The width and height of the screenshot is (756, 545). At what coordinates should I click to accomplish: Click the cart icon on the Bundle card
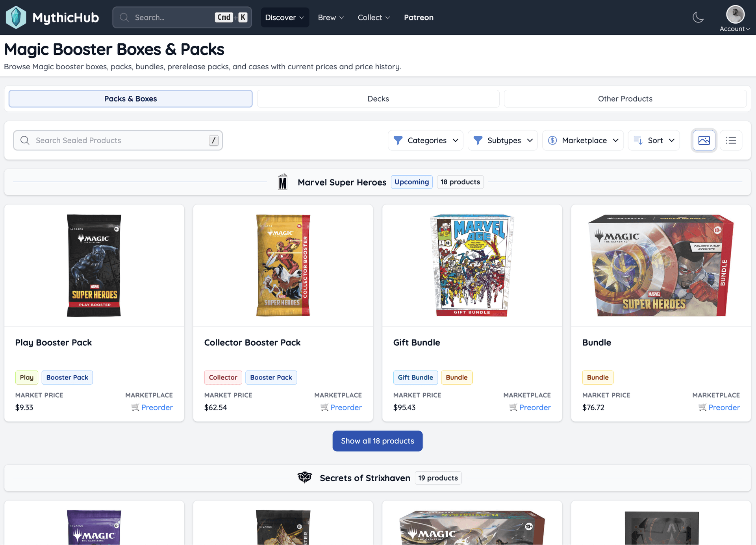pyautogui.click(x=702, y=408)
